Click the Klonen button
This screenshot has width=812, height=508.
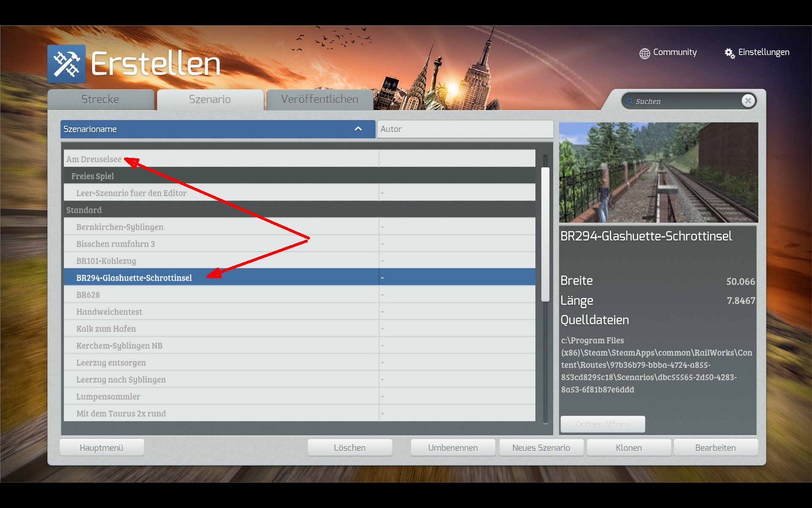click(x=628, y=447)
